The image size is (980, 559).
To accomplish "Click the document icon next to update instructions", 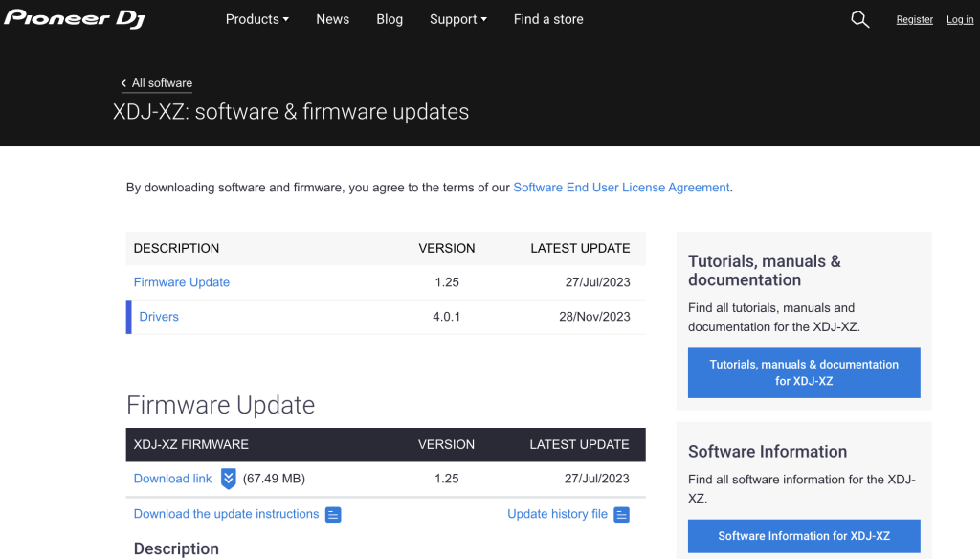I will [332, 514].
